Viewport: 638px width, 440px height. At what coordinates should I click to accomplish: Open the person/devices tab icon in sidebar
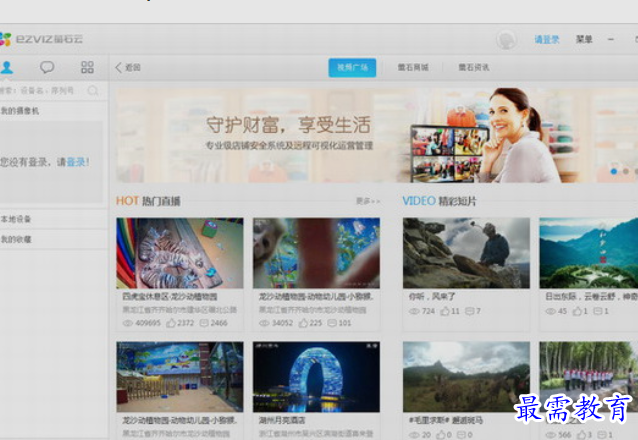tap(7, 67)
